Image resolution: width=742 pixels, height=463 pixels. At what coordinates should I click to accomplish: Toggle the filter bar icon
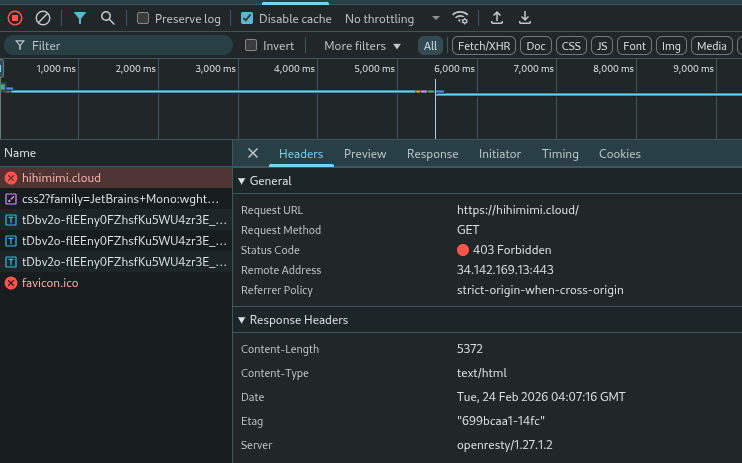(80, 18)
